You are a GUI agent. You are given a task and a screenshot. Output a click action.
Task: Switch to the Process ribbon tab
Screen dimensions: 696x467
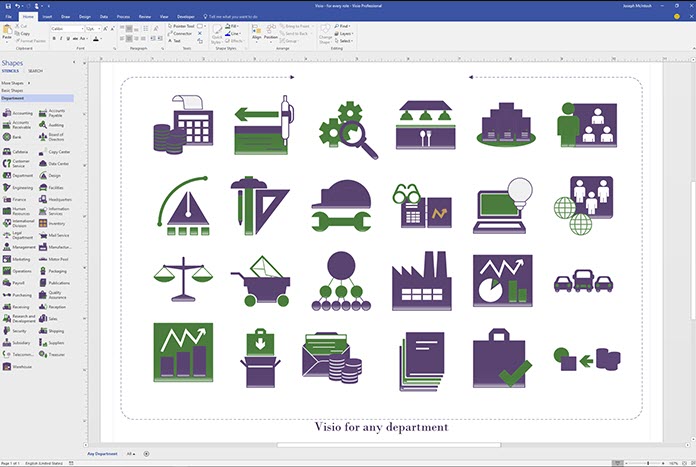[x=123, y=16]
